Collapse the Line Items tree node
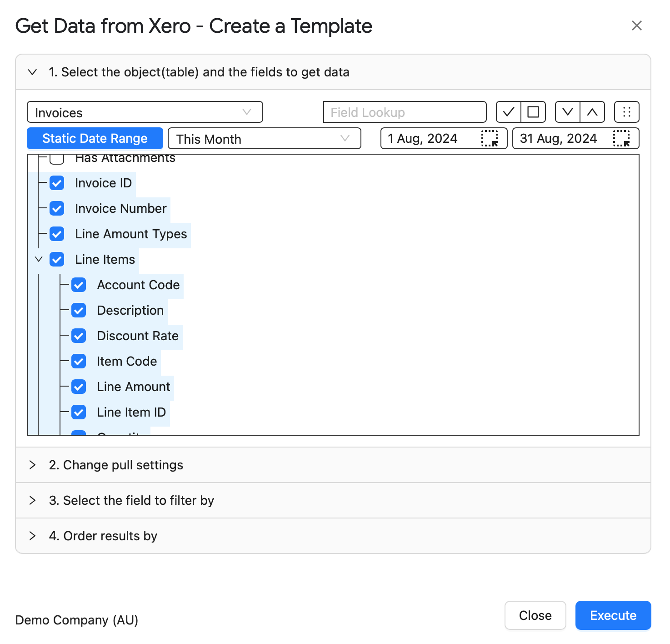 [39, 259]
